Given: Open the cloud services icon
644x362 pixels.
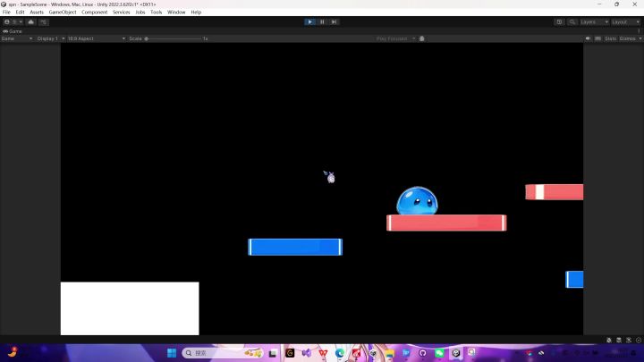Looking at the screenshot, I should tap(30, 21).
